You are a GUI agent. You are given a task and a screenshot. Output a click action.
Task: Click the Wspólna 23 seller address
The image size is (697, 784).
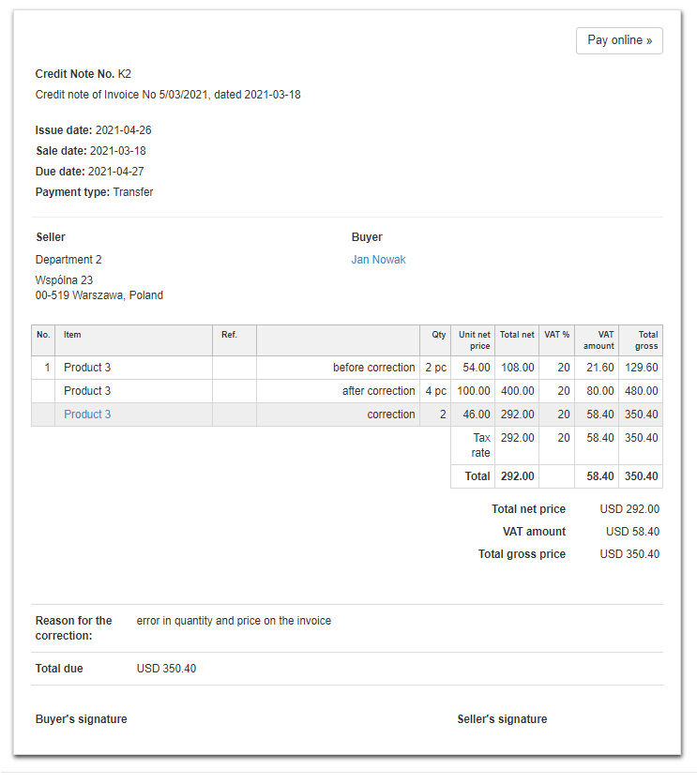(x=64, y=280)
